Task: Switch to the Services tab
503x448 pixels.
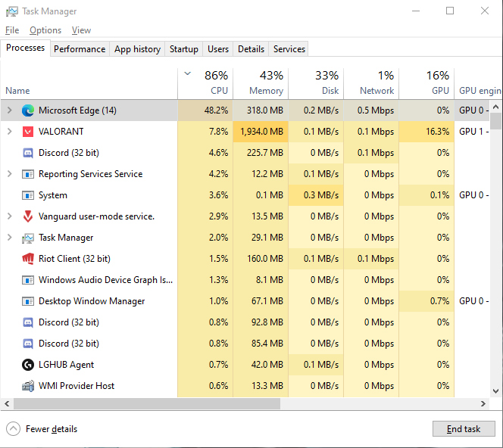Action: [x=289, y=49]
